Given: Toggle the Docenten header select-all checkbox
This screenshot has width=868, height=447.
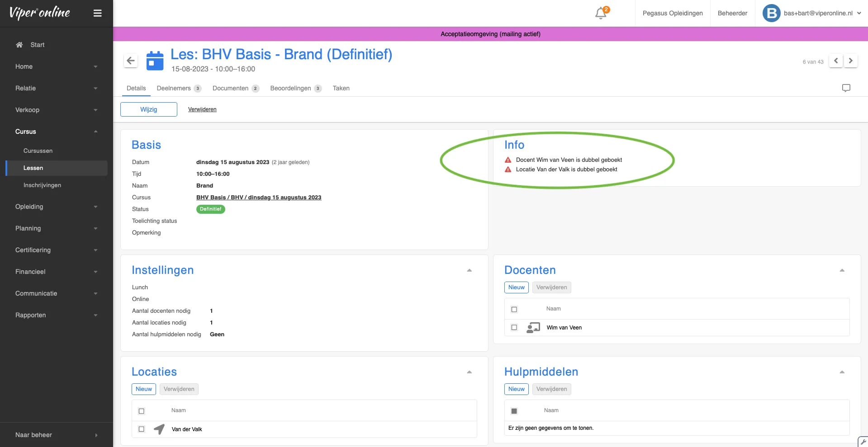Looking at the screenshot, I should click(514, 309).
